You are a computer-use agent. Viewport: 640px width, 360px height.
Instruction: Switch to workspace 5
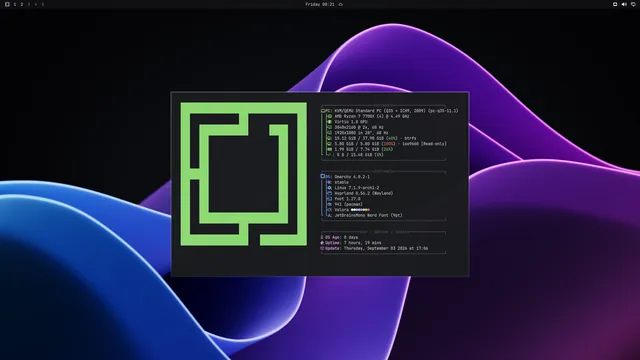click(42, 4)
